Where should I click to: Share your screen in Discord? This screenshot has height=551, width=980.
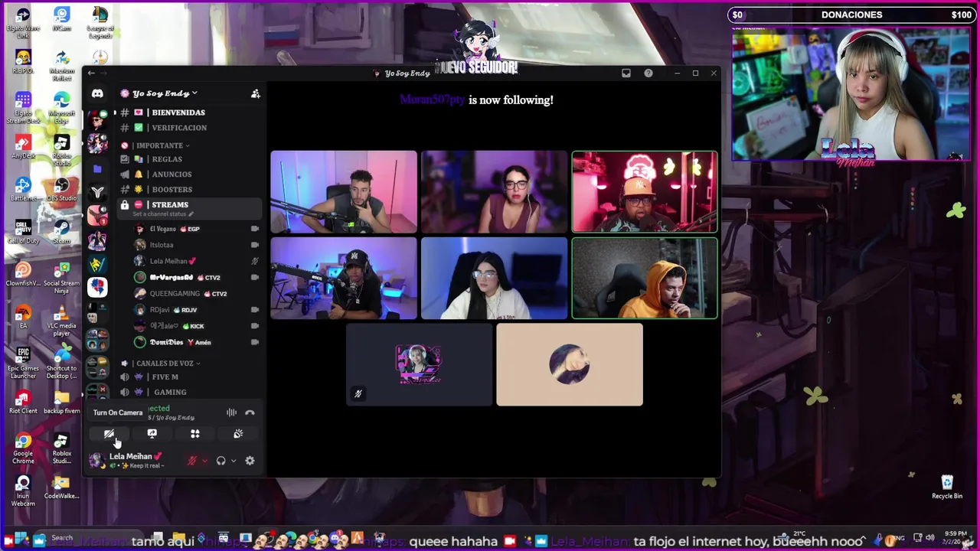[152, 434]
